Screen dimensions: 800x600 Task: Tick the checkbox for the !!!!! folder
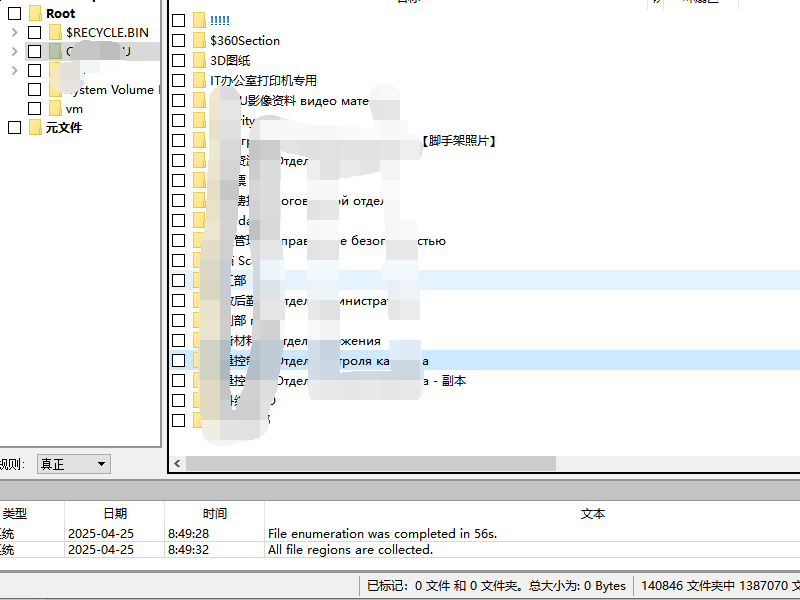[179, 20]
